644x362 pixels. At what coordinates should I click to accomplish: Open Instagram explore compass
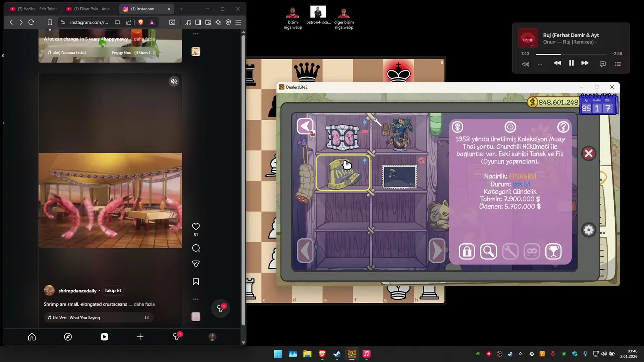click(68, 337)
